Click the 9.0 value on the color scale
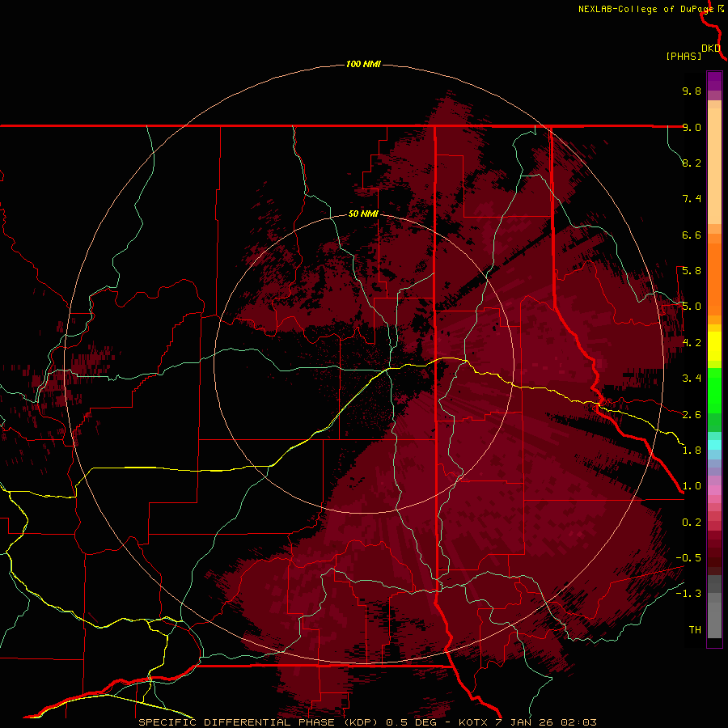This screenshot has height=728, width=728. (692, 127)
